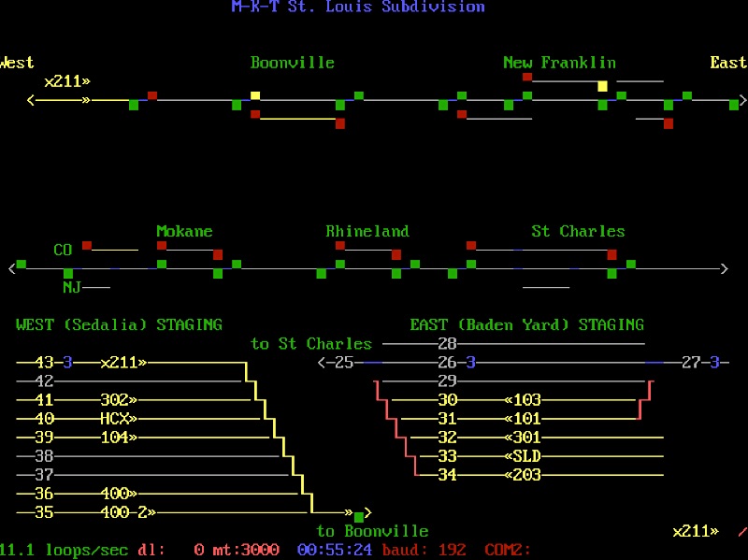Select train 104» on track 39

click(119, 438)
